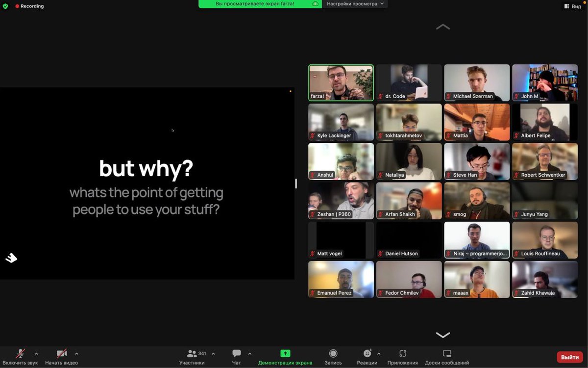Select Michael Szerman video tile
Image resolution: width=588 pixels, height=368 pixels.
pos(477,83)
